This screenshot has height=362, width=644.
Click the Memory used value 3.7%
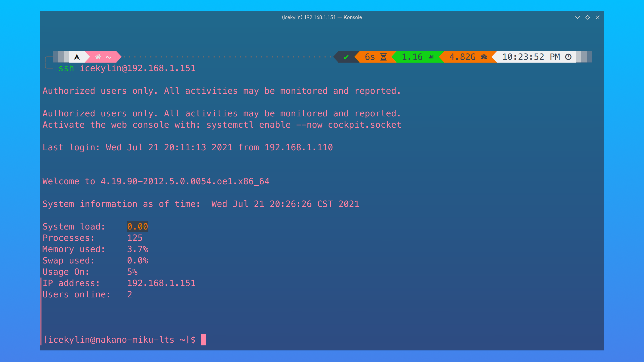click(138, 249)
